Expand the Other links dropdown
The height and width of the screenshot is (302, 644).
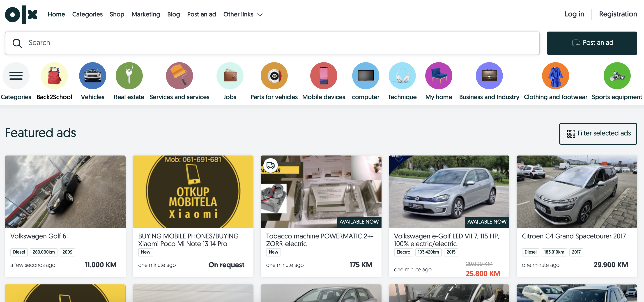click(243, 14)
